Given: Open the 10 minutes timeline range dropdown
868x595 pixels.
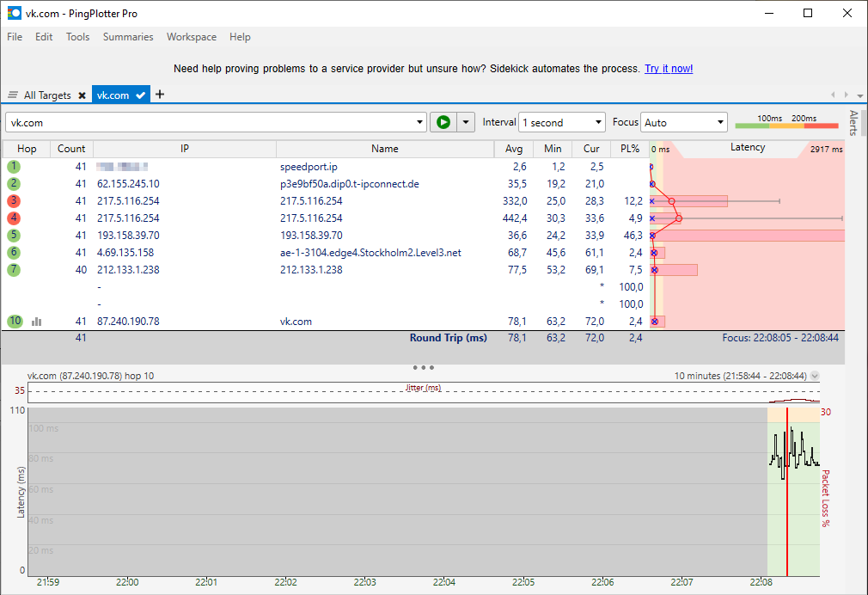Looking at the screenshot, I should (815, 376).
